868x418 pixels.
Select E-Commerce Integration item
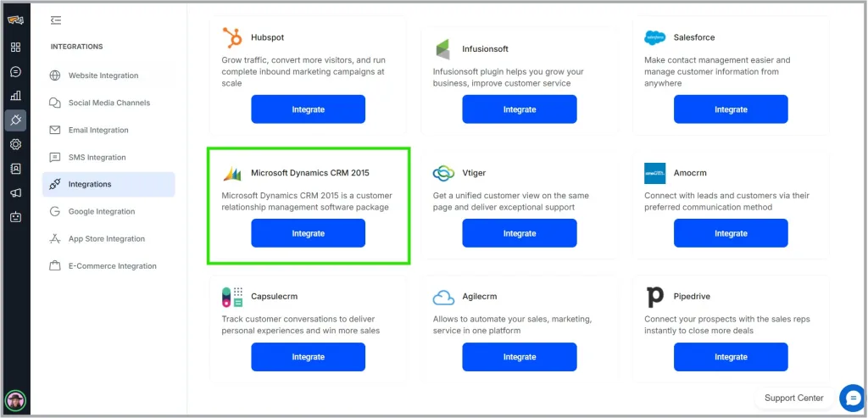click(x=112, y=265)
